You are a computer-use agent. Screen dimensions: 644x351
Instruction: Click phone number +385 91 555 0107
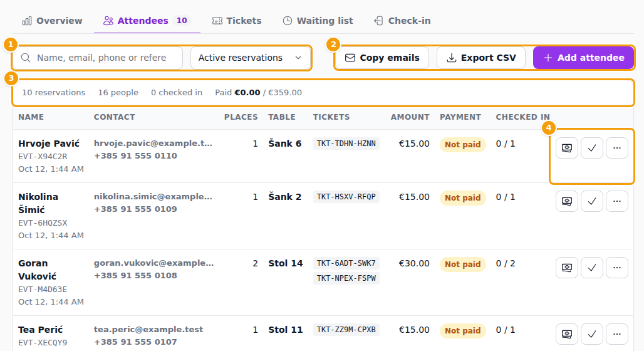coord(135,342)
